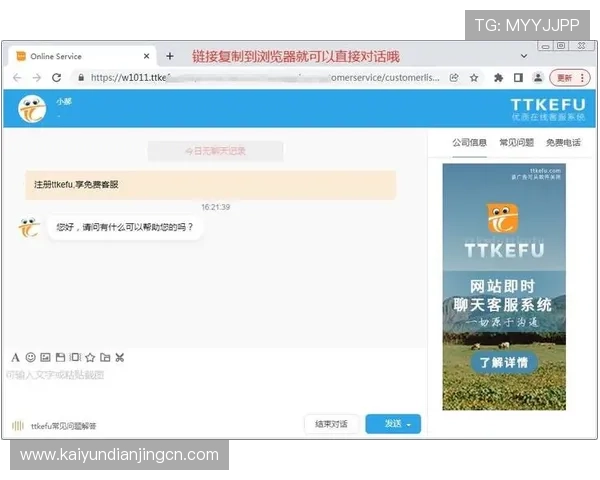
Task: Click the avatar beside the greeting message
Action: click(29, 227)
